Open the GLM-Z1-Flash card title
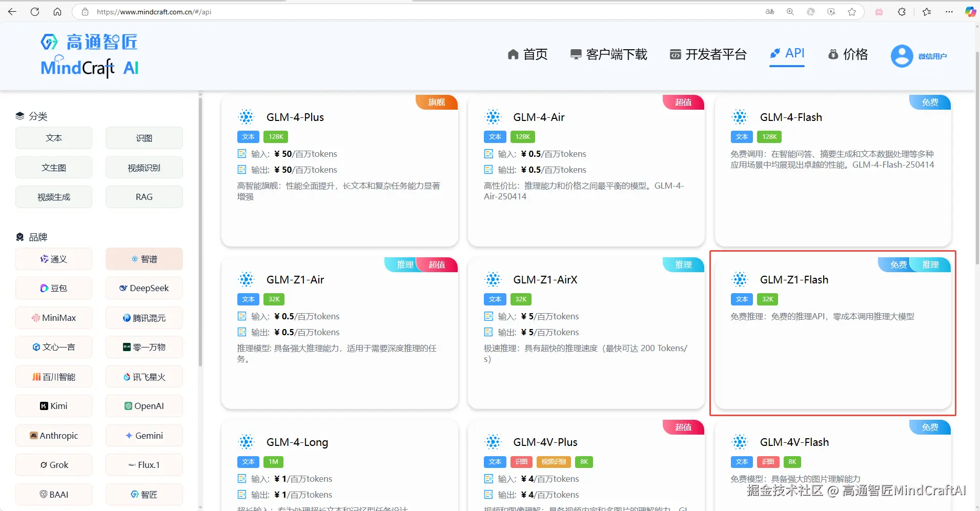980x511 pixels. pyautogui.click(x=794, y=280)
